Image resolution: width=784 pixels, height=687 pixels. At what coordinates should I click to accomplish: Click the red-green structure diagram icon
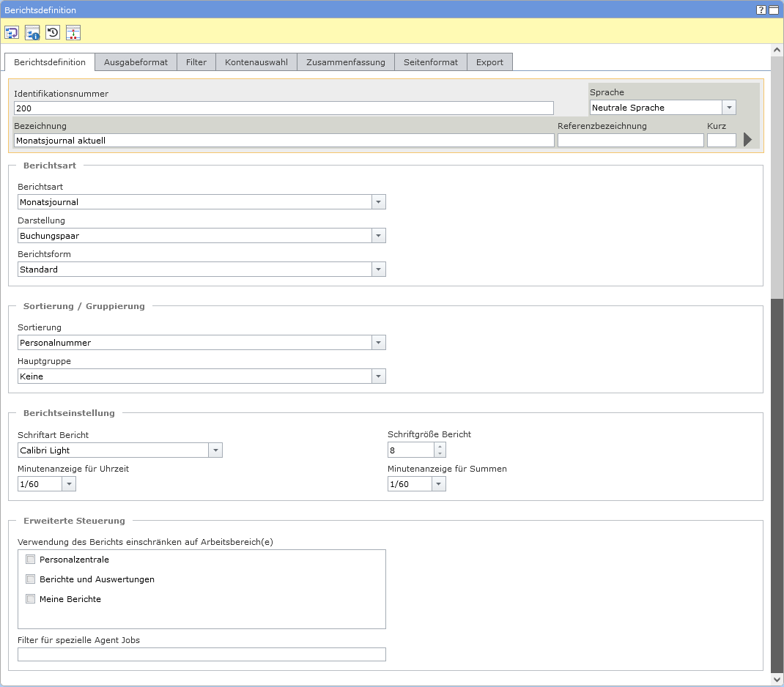coord(73,32)
